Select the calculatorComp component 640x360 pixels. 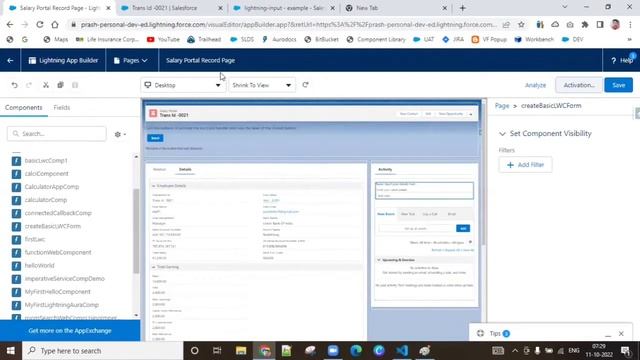pos(45,200)
